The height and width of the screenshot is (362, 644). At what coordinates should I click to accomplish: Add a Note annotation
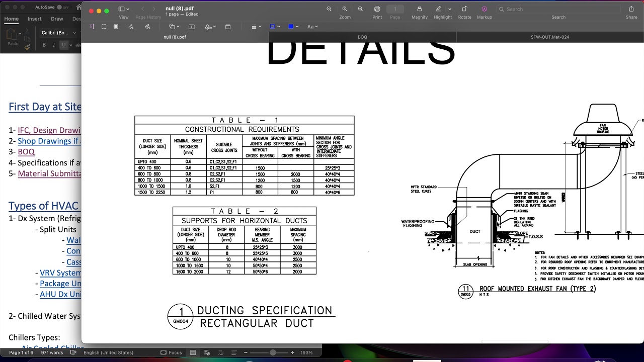click(x=228, y=27)
